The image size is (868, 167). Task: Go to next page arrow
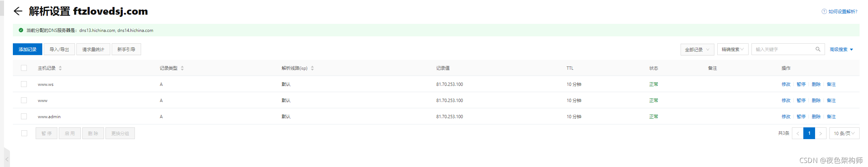click(x=821, y=133)
